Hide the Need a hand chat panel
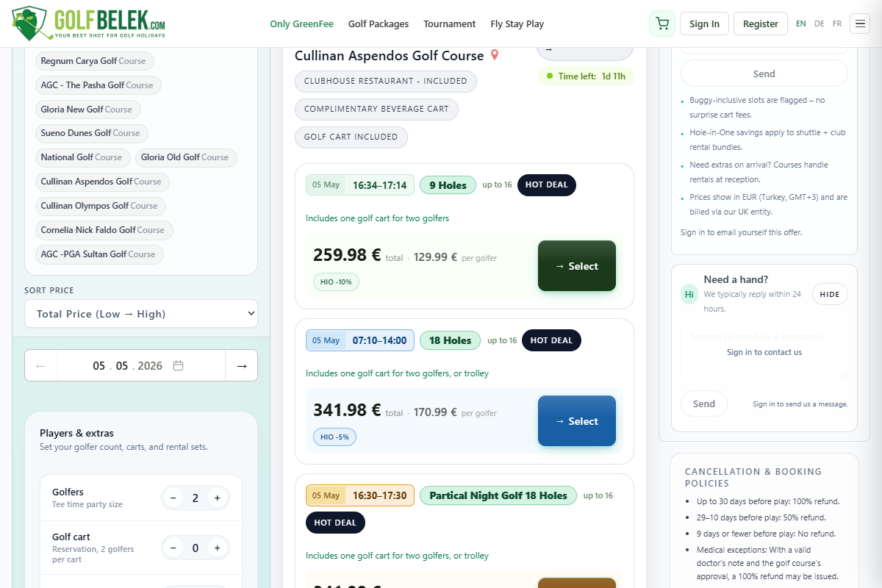The image size is (882, 588). click(x=830, y=294)
